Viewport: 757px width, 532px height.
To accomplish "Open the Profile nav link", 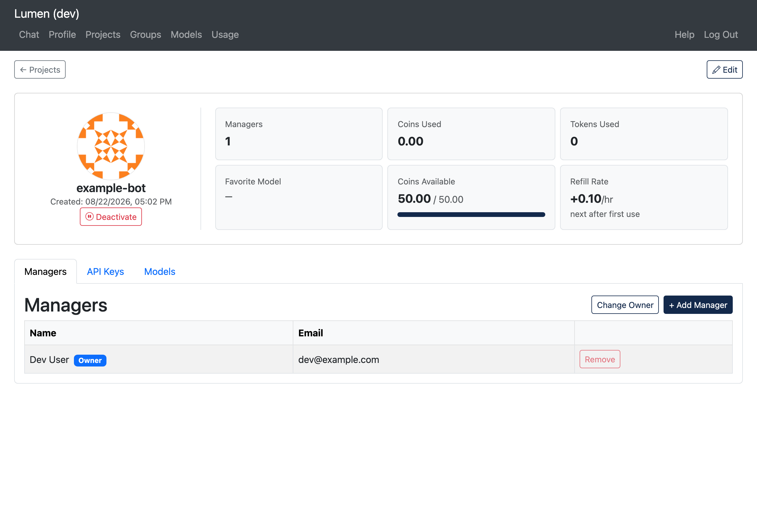I will point(62,35).
